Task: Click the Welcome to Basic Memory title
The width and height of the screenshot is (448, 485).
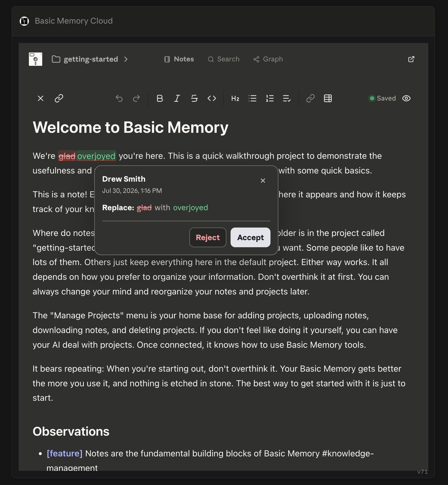Action: [x=131, y=128]
